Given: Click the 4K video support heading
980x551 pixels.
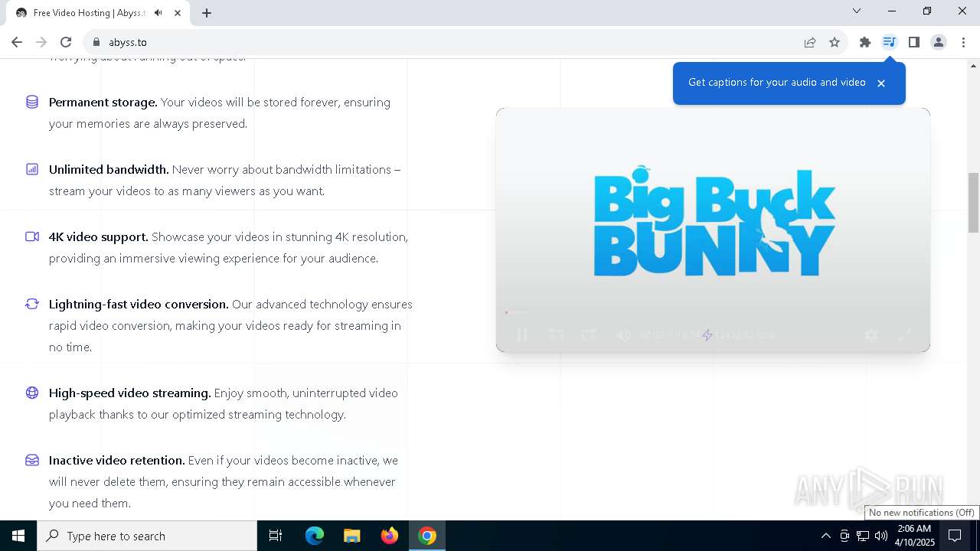Looking at the screenshot, I should [x=99, y=236].
